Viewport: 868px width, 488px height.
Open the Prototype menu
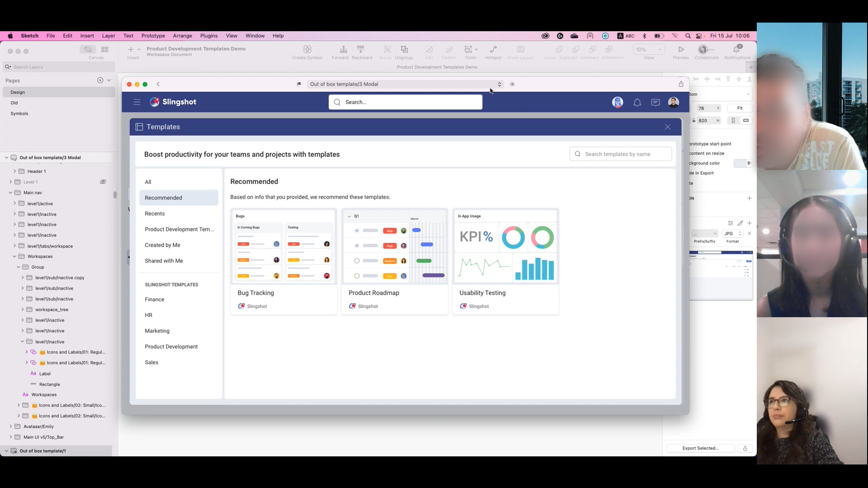pyautogui.click(x=153, y=36)
